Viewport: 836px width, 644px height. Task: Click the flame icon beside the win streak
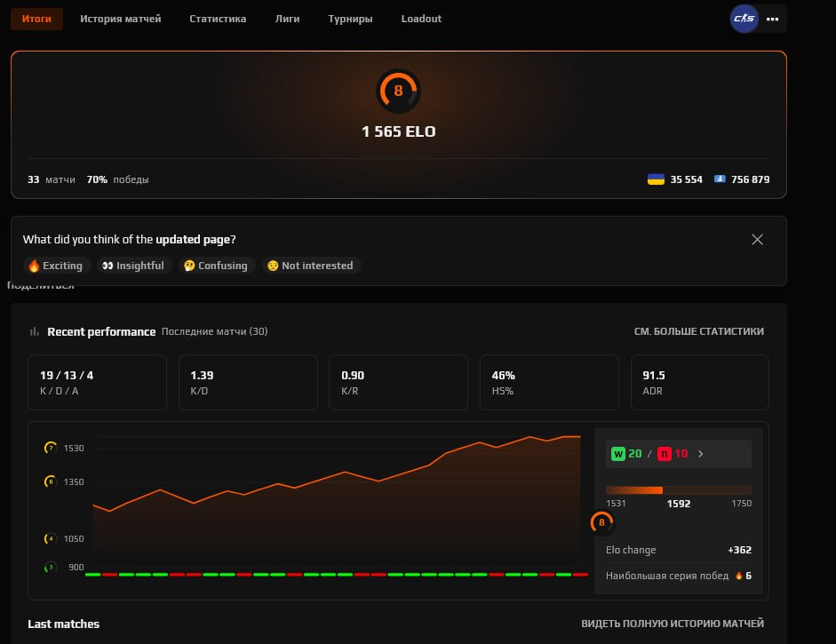click(x=739, y=576)
